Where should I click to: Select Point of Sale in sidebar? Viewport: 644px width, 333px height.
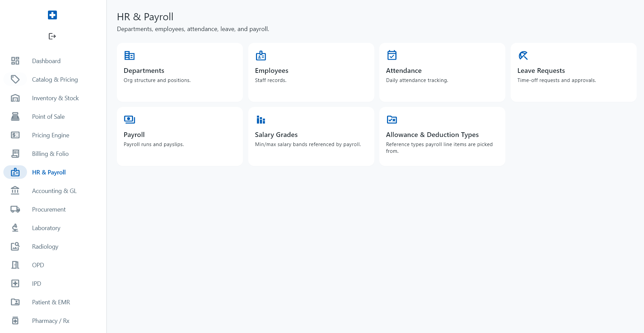tap(48, 116)
